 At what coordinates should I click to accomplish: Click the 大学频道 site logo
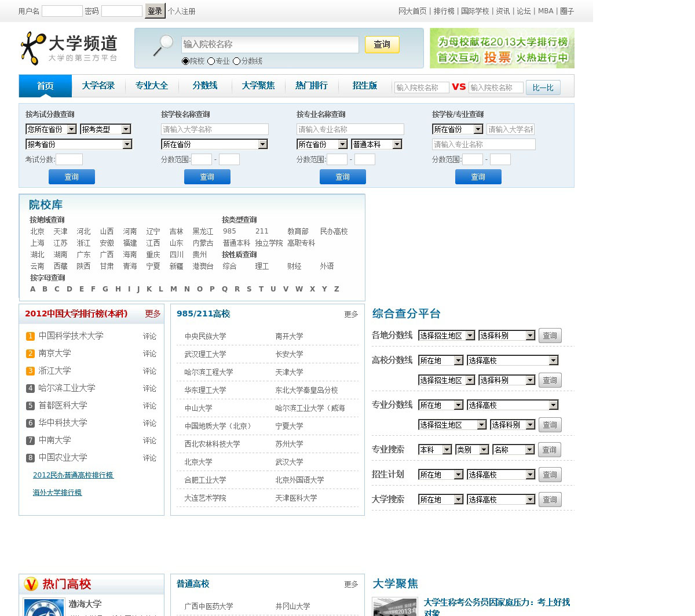(x=69, y=48)
